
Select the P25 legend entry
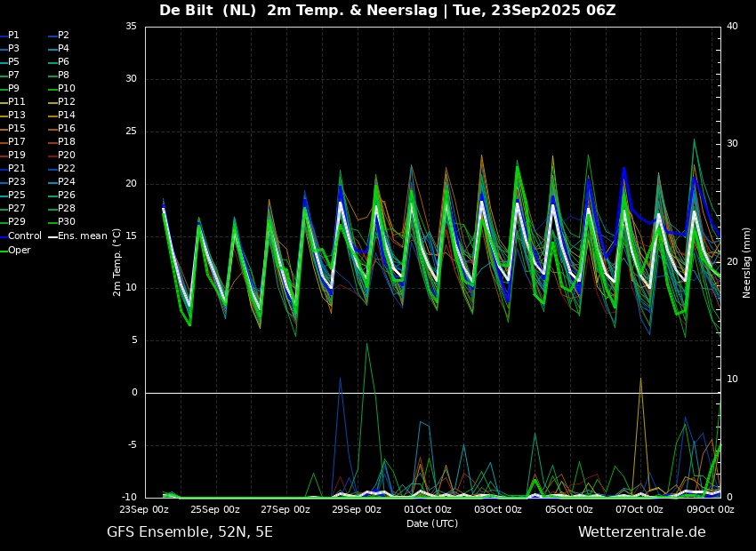(x=16, y=196)
